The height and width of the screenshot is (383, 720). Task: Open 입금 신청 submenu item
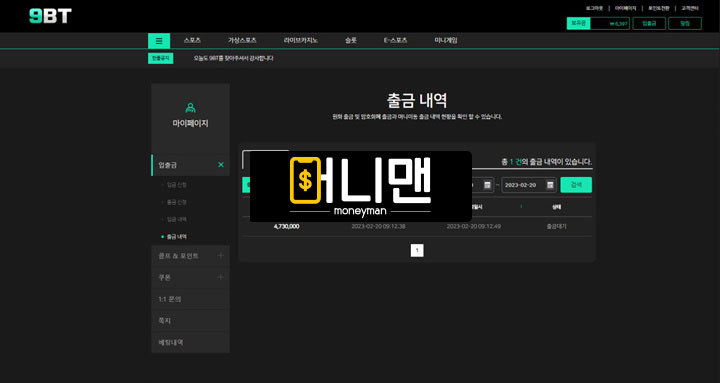pos(176,185)
